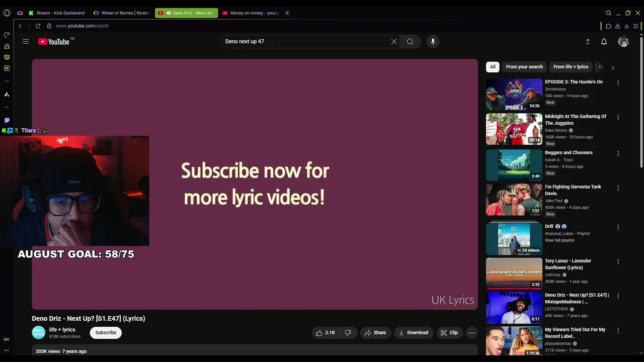This screenshot has height=362, width=644.
Task: Open options for Midnight At The Gathering video
Action: (x=618, y=117)
